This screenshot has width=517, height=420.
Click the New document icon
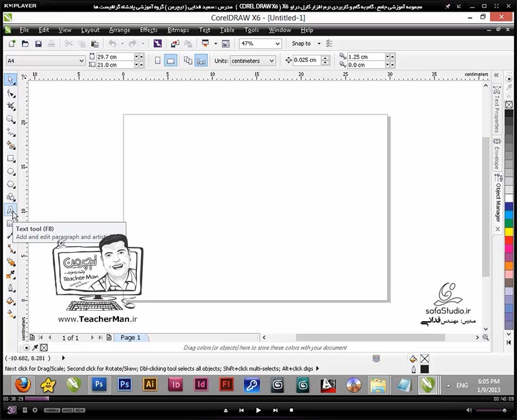12,43
